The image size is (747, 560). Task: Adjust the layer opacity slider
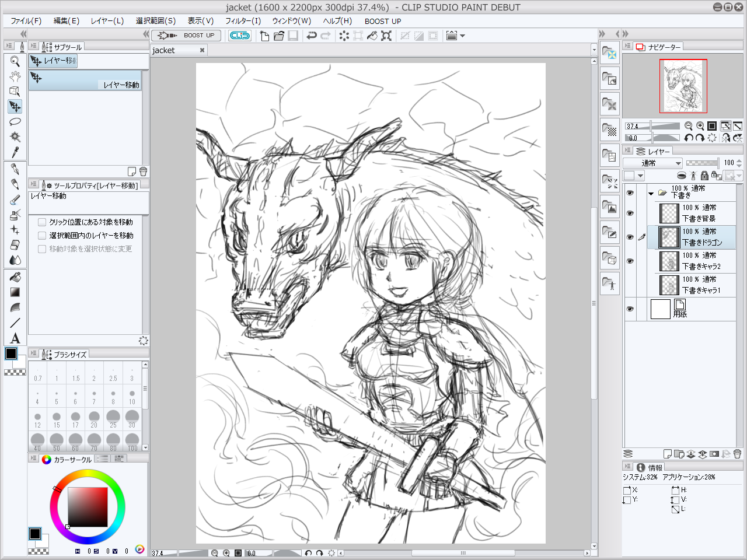702,163
